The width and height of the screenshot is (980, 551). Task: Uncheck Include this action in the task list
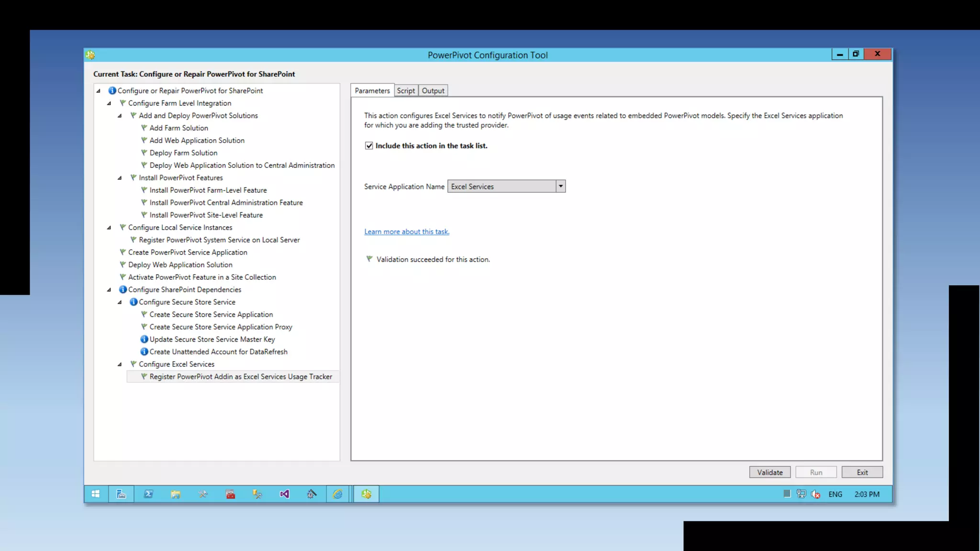[369, 146]
